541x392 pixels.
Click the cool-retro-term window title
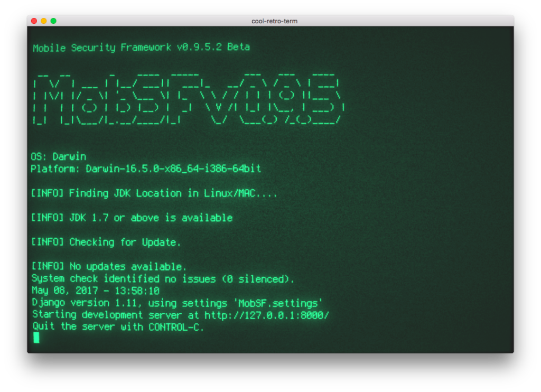tap(274, 21)
